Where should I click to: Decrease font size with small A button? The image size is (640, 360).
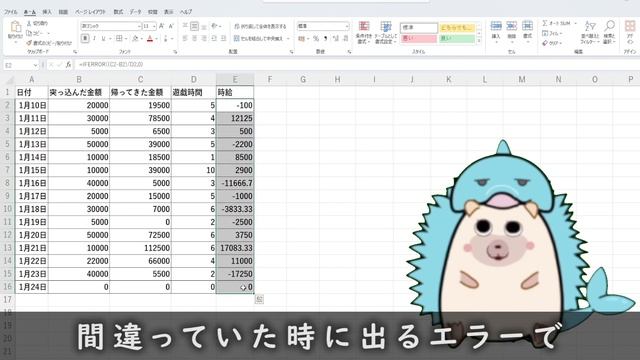(171, 26)
